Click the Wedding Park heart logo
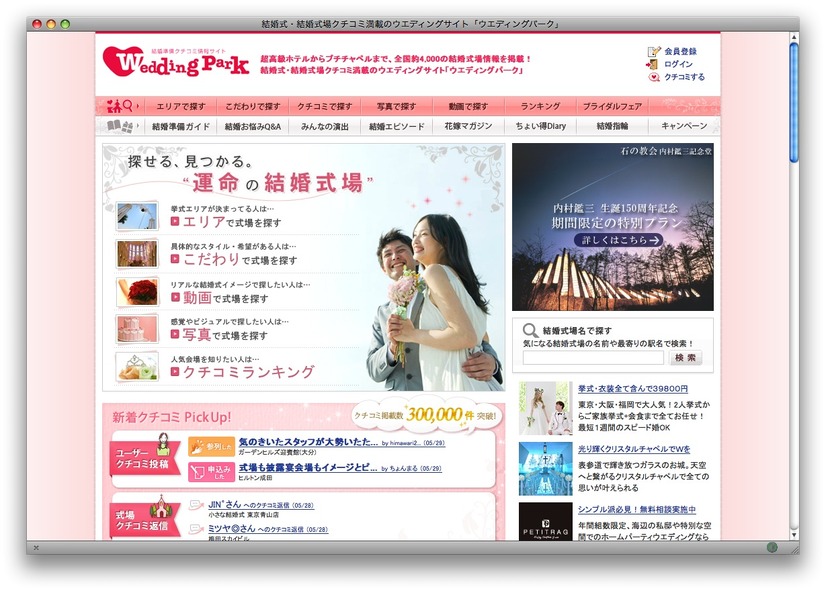 175,62
